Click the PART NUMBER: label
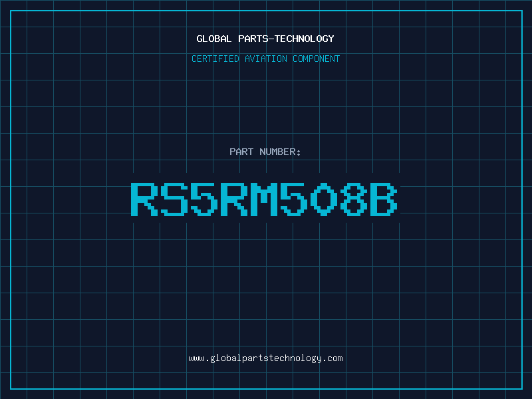 click(265, 152)
